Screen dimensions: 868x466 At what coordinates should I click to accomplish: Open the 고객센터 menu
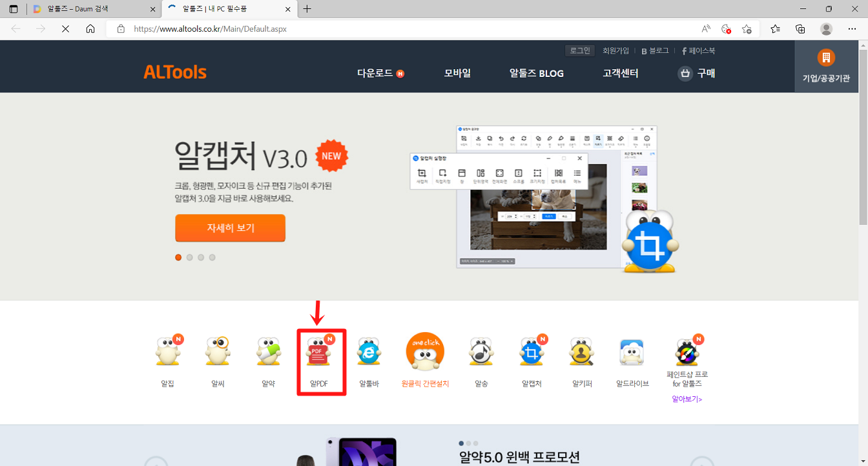(620, 73)
